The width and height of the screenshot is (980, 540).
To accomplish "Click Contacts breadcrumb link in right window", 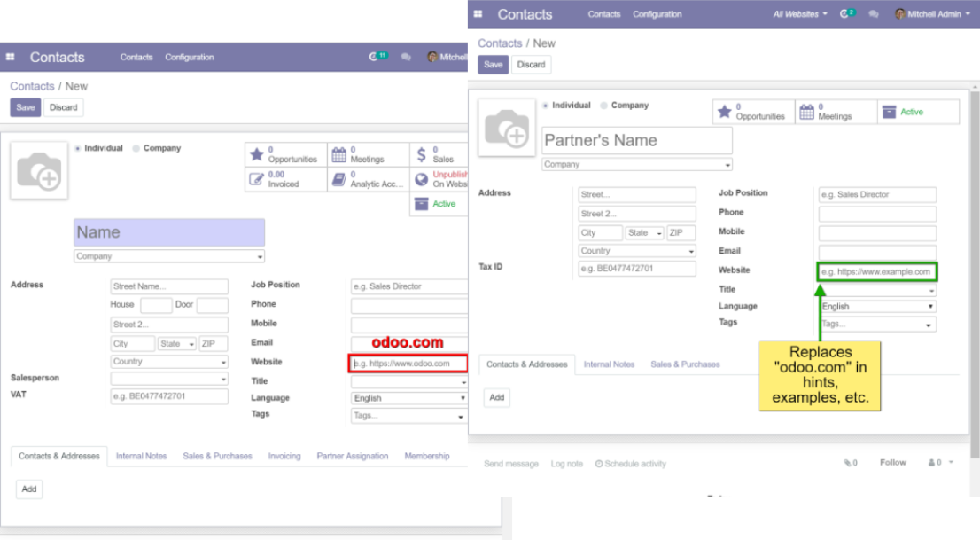I will pyautogui.click(x=500, y=43).
